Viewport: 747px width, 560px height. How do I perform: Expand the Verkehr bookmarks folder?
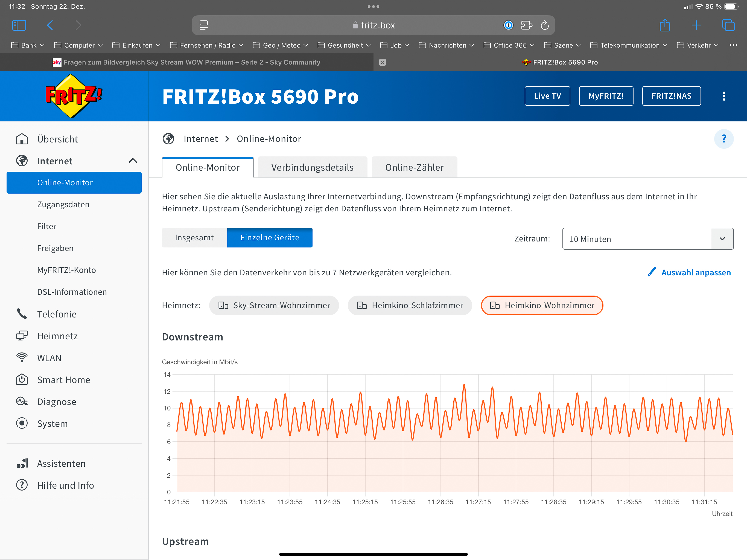698,45
